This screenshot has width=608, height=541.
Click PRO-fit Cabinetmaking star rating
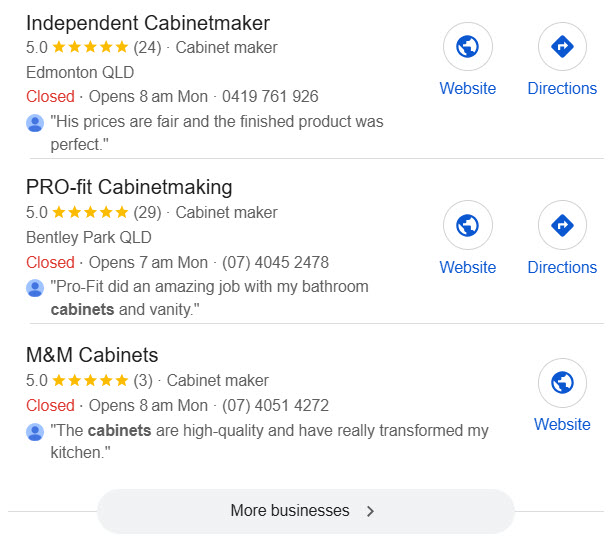pyautogui.click(x=90, y=212)
